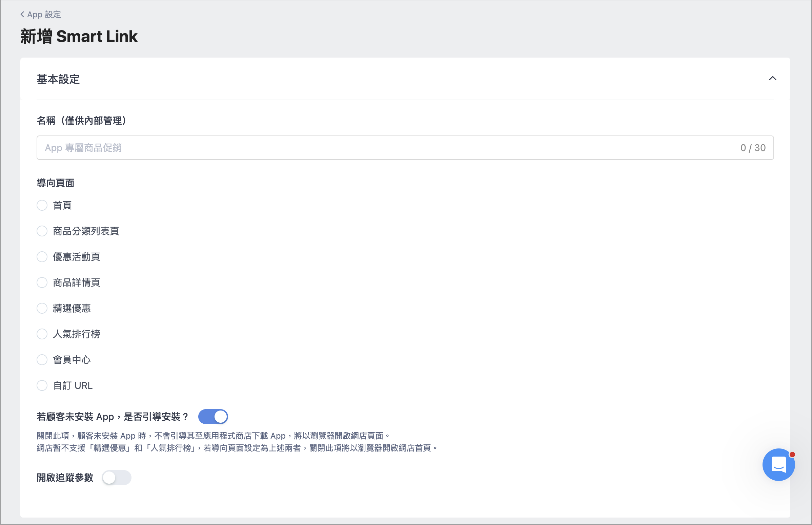The image size is (812, 525).
Task: Go back to App 設定
Action: click(41, 14)
